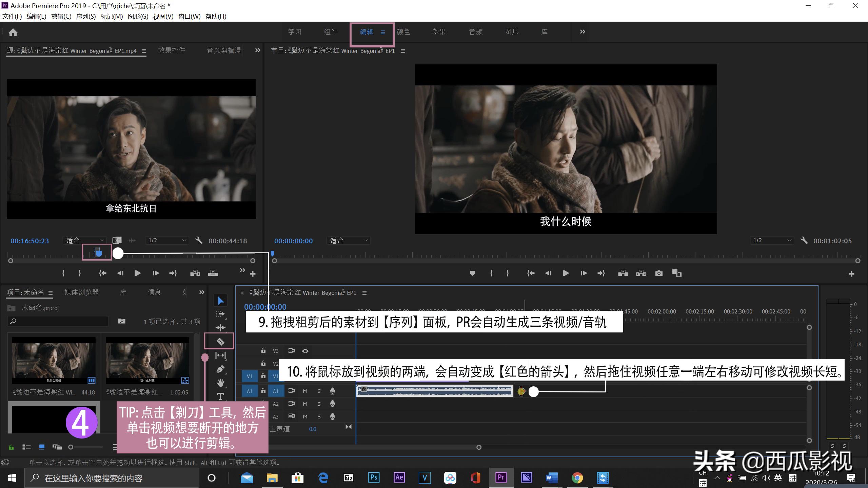This screenshot has height=488, width=868.
Task: Toggle V3 track output visibility eye
Action: (305, 351)
